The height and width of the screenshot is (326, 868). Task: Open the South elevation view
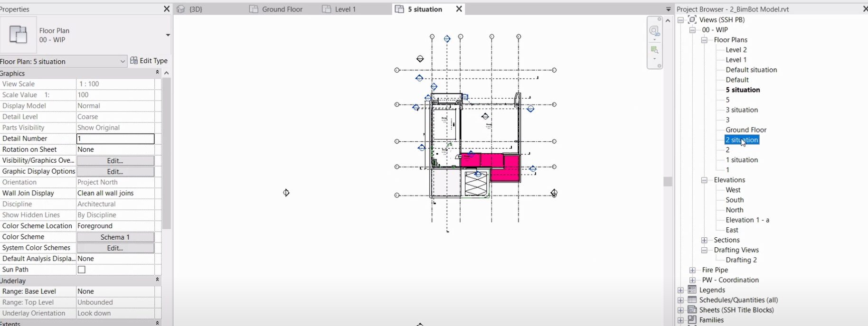pos(735,200)
